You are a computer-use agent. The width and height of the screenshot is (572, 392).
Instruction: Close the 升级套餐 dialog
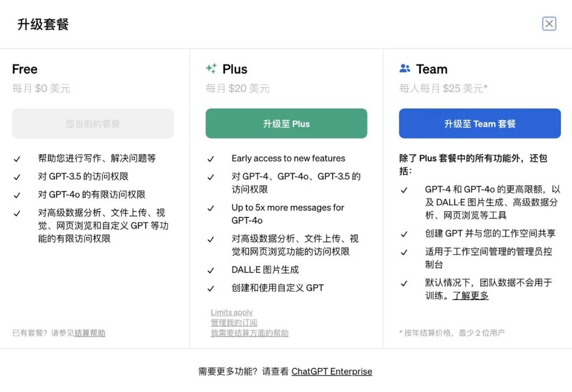click(x=549, y=24)
